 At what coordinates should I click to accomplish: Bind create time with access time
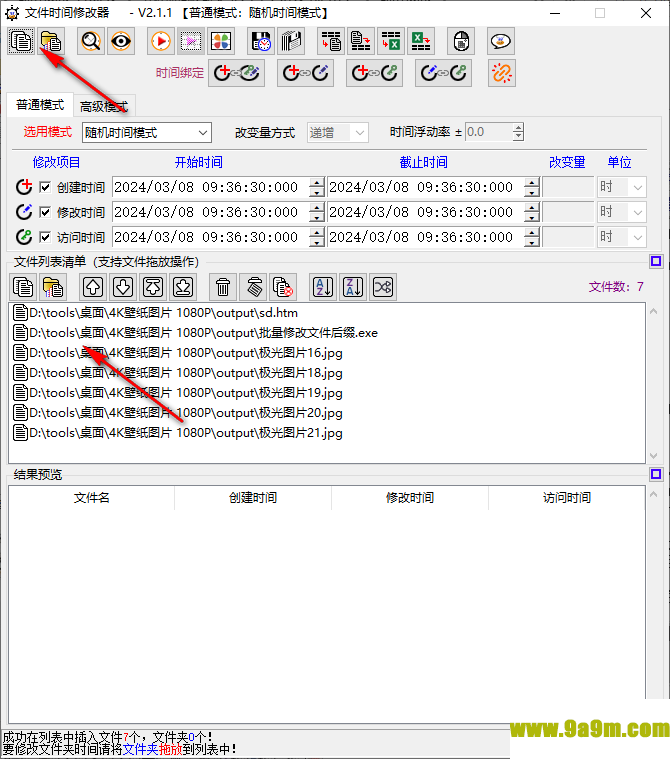tap(374, 73)
